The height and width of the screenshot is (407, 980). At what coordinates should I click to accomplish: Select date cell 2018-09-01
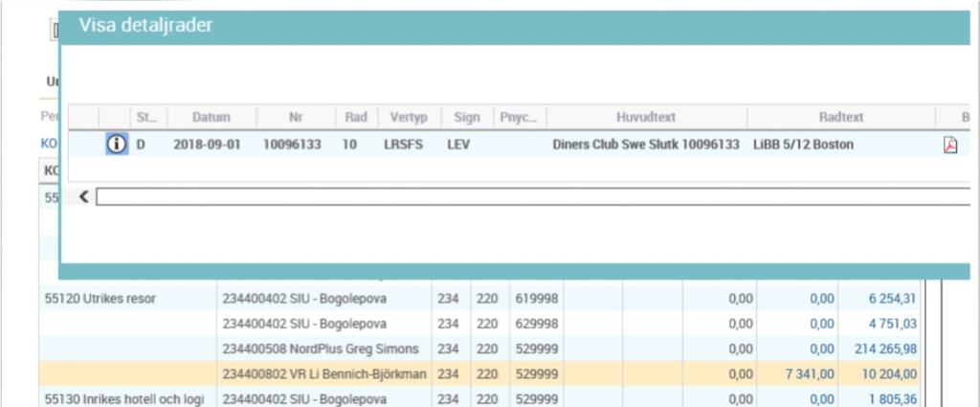tap(207, 145)
